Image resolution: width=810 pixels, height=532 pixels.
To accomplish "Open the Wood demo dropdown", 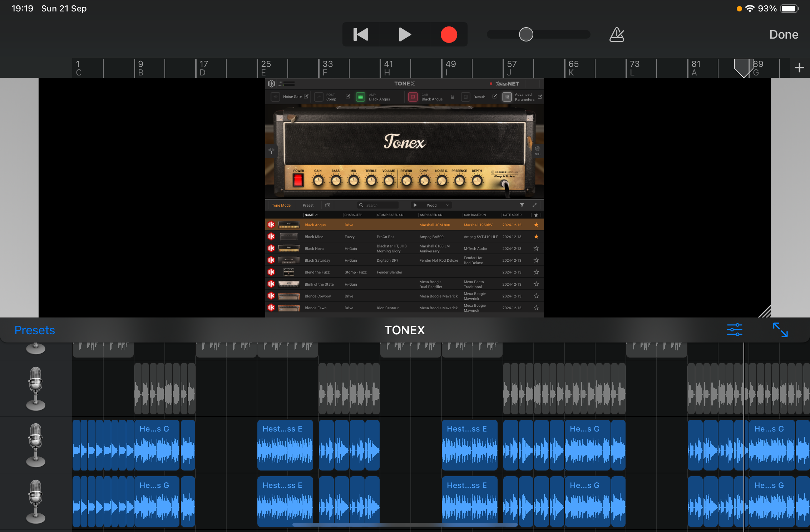I will pyautogui.click(x=447, y=205).
